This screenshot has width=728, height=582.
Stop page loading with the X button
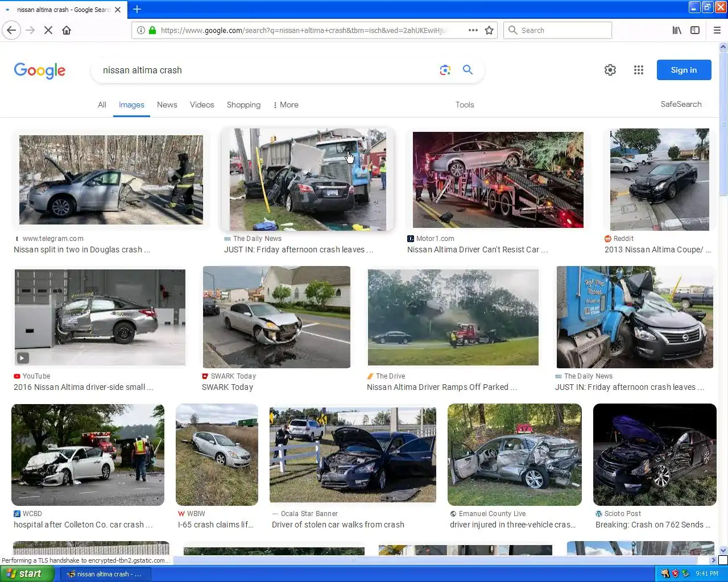48,30
